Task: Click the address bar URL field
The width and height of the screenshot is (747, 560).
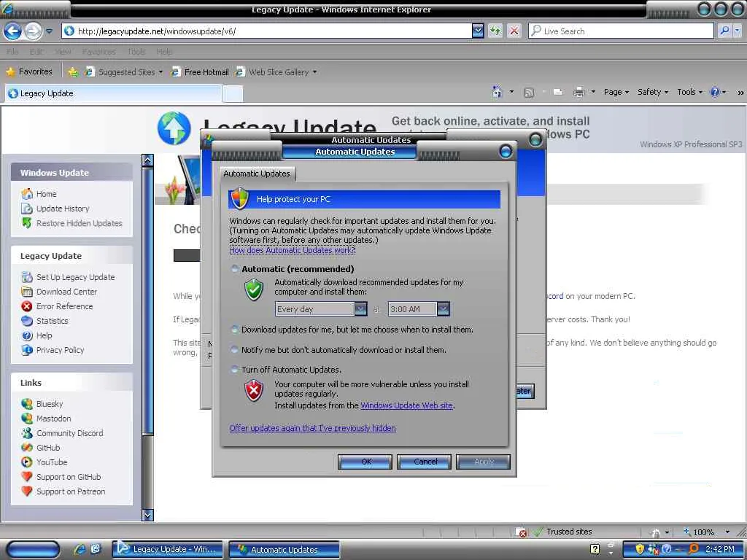Action: 267,31
